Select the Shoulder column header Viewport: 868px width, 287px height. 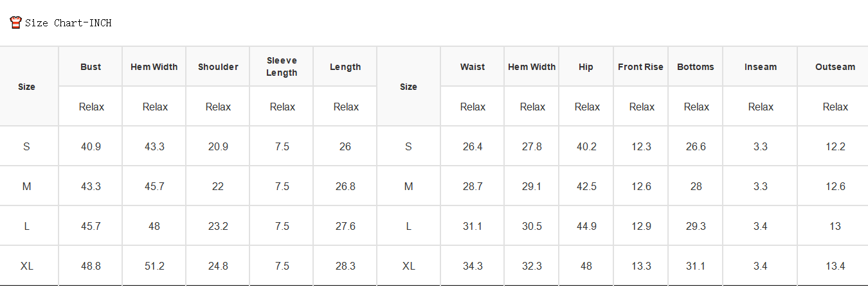pyautogui.click(x=218, y=67)
